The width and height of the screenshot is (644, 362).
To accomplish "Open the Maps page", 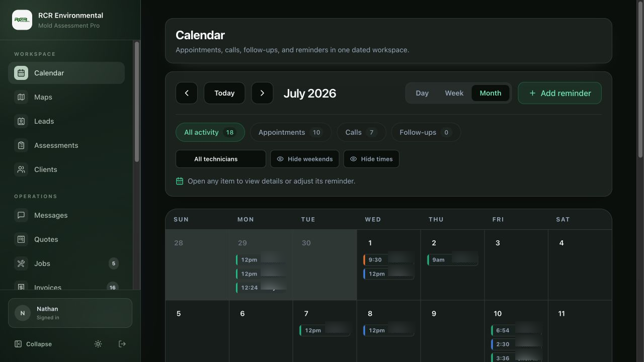I will coord(66,97).
